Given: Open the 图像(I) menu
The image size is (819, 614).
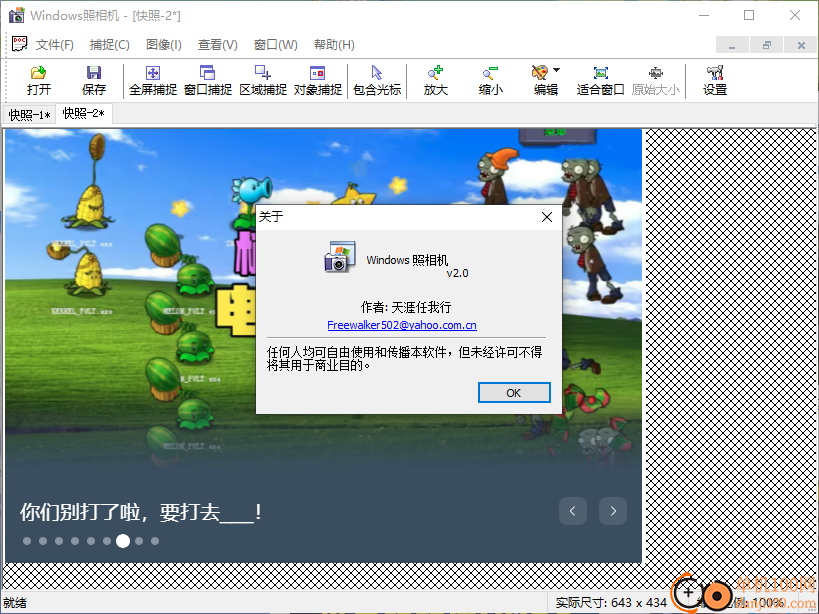Looking at the screenshot, I should pyautogui.click(x=163, y=45).
